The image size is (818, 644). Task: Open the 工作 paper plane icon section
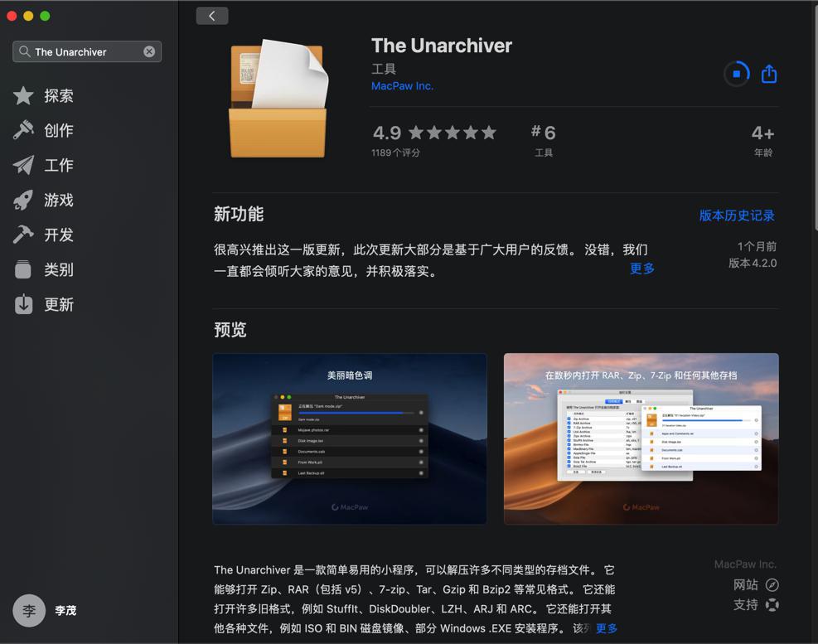coord(23,165)
